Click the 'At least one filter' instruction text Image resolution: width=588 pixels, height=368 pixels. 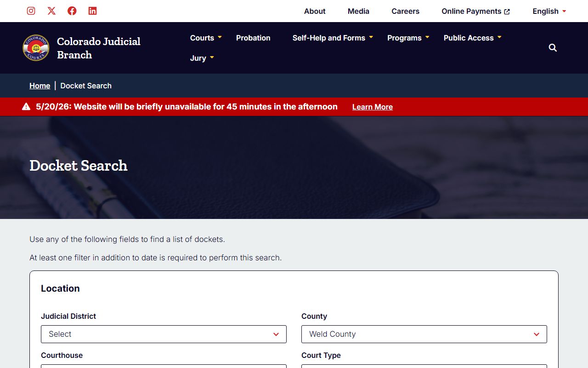click(156, 258)
